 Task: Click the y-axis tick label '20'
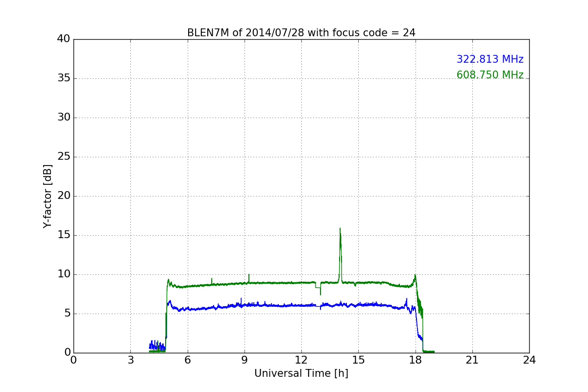point(64,196)
